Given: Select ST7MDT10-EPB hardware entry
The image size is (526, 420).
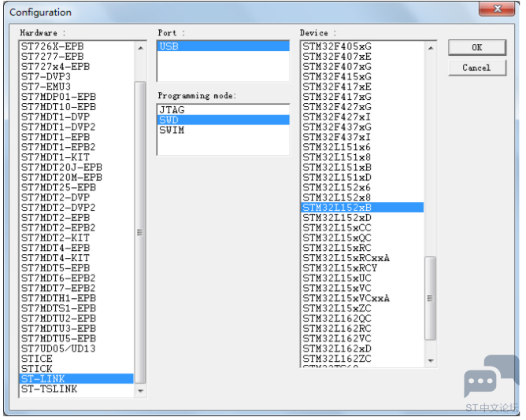Looking at the screenshot, I should click(x=76, y=107).
